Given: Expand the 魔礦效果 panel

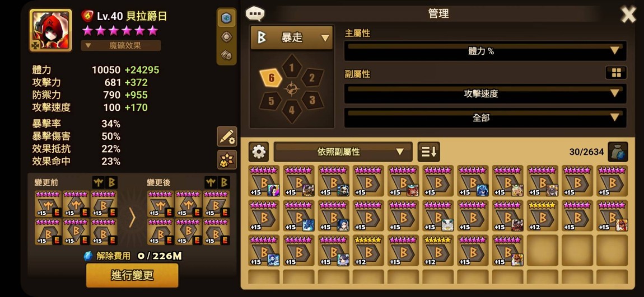Looking at the screenshot, I should [121, 45].
